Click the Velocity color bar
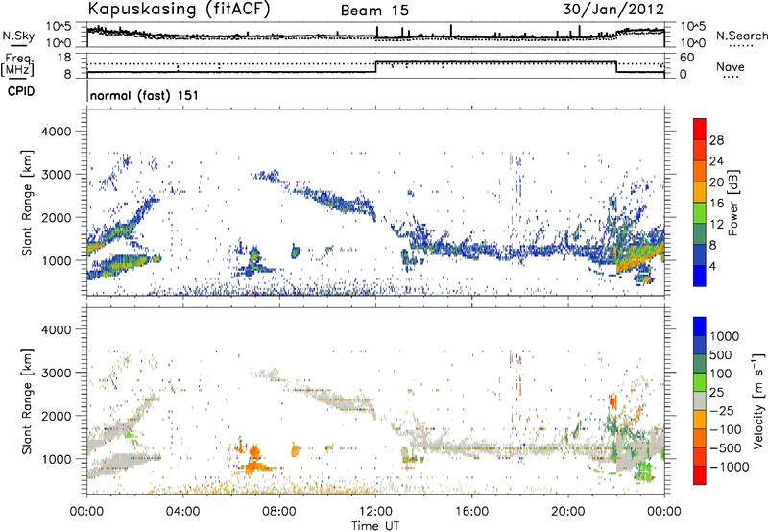Viewport: 768px width, 532px height. tap(700, 400)
